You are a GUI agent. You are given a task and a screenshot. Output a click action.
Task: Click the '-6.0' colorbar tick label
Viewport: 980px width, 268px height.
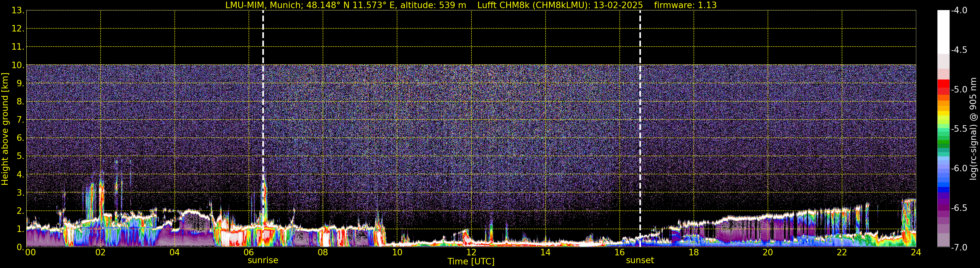pyautogui.click(x=959, y=168)
